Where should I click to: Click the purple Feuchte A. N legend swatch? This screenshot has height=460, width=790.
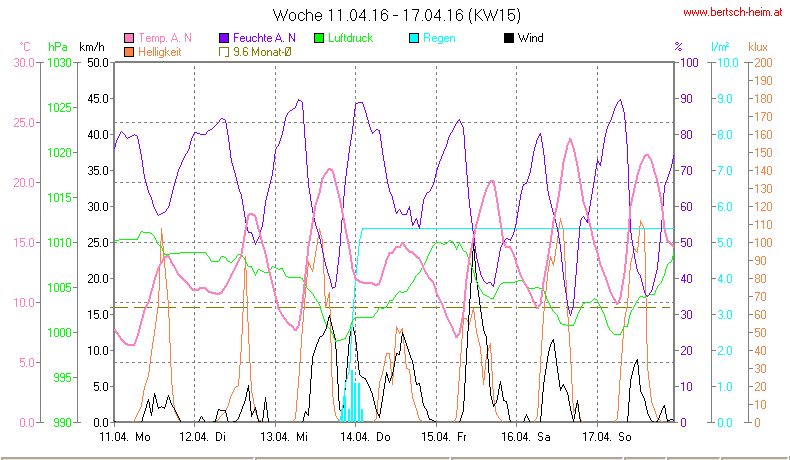224,38
